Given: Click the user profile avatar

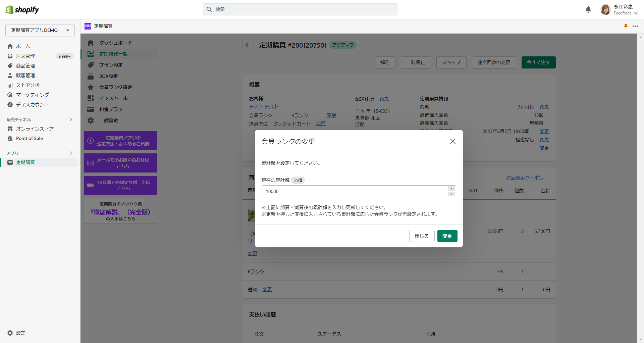Looking at the screenshot, I should click(605, 9).
